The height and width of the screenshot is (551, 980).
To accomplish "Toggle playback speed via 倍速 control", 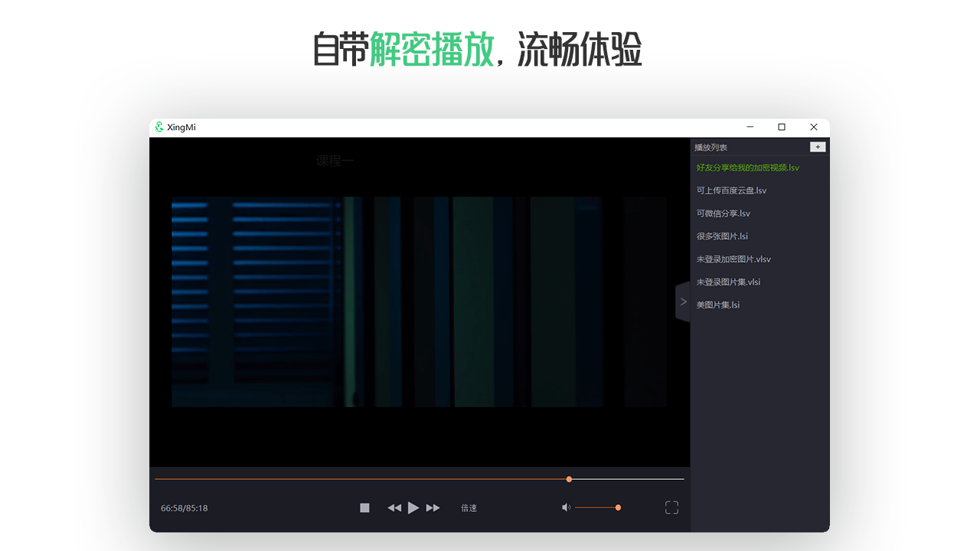I will pos(469,507).
